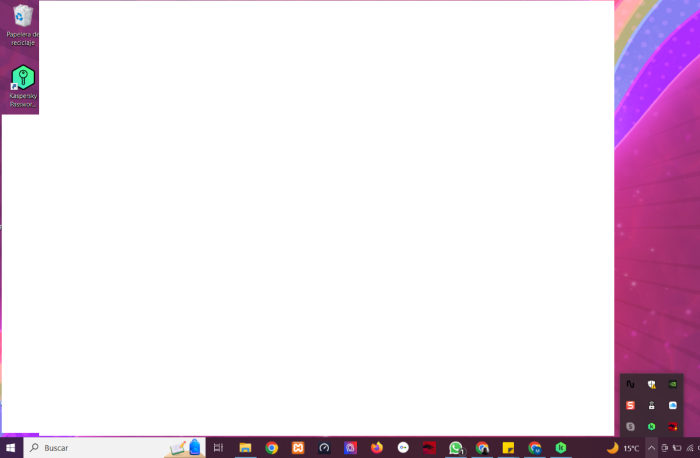Open the red app icon on the taskbar
This screenshot has height=458, width=700.
tap(429, 447)
